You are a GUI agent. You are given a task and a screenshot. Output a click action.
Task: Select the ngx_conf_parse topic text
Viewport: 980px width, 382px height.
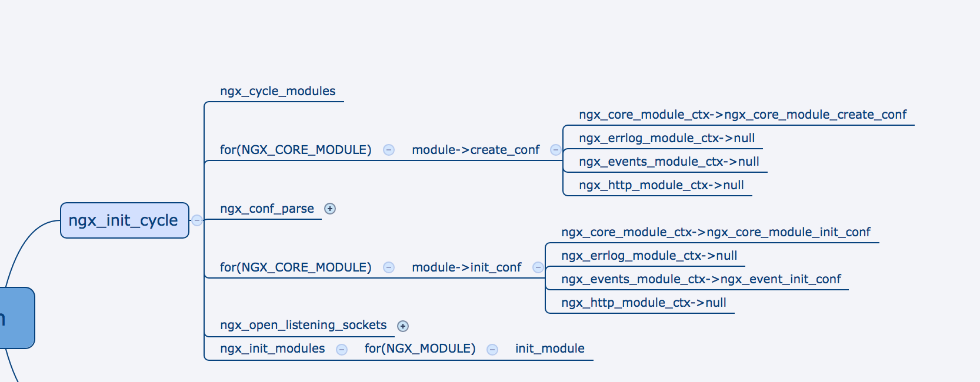pos(267,209)
